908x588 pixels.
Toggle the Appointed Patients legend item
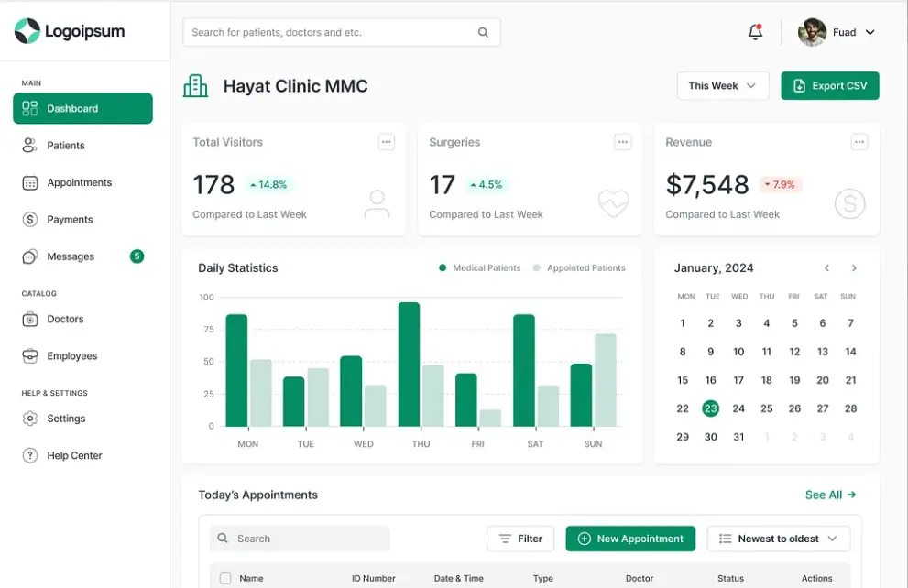point(579,268)
